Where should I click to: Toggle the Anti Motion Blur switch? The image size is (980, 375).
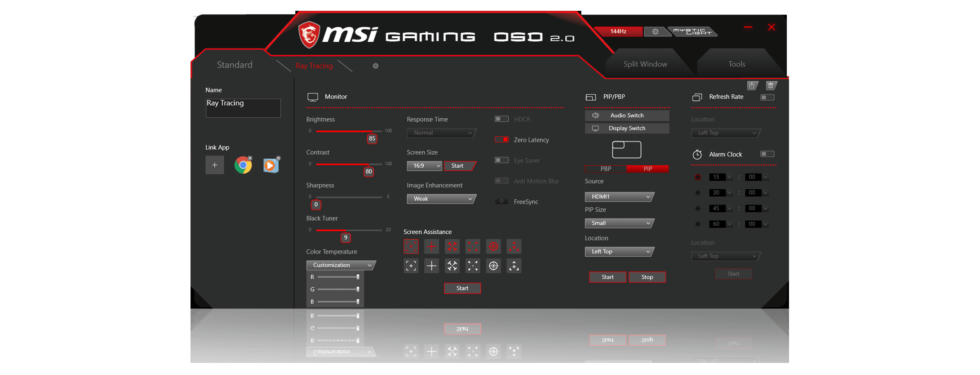coord(501,181)
